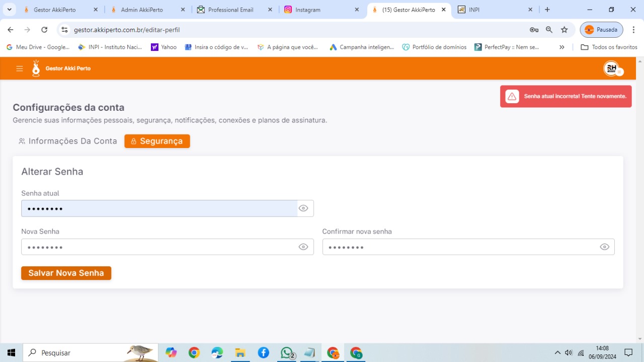Image resolution: width=644 pixels, height=362 pixels.
Task: Bookmark this page with star icon
Action: 565,30
